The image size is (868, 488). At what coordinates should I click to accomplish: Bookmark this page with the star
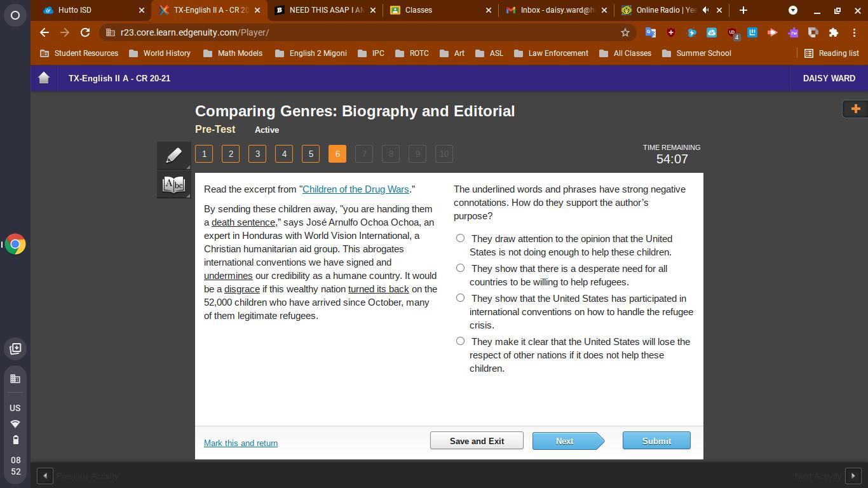625,32
